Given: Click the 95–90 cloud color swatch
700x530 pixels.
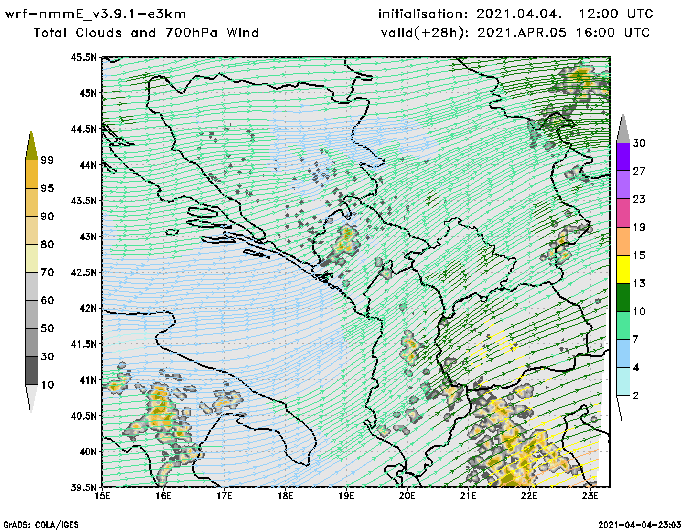Looking at the screenshot, I should coord(32,202).
